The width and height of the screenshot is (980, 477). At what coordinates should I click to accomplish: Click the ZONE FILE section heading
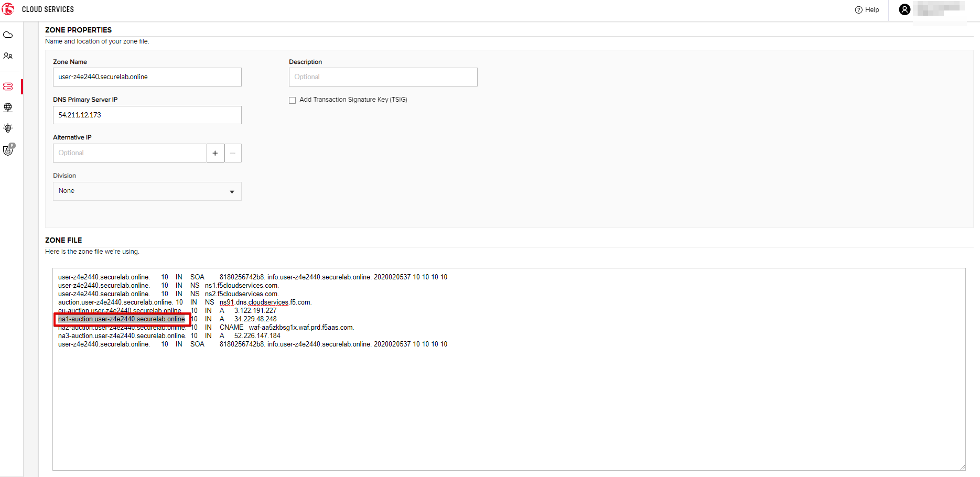63,240
